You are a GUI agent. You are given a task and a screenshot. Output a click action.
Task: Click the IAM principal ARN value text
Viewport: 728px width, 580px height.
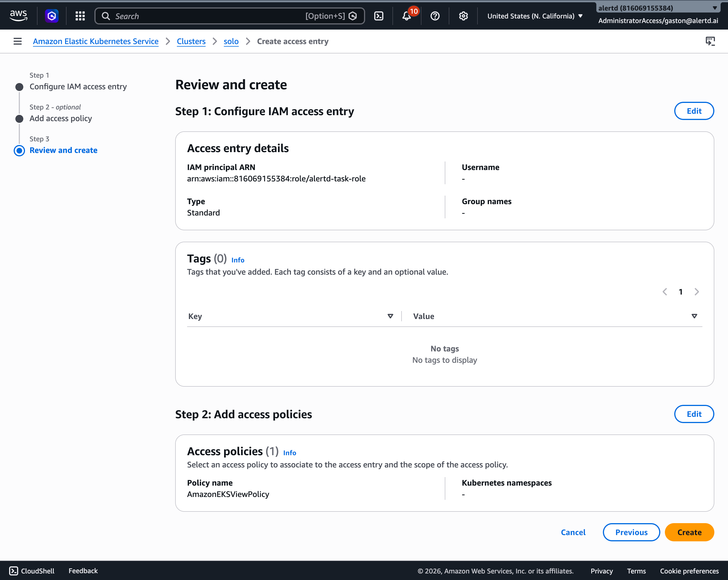pyautogui.click(x=276, y=179)
